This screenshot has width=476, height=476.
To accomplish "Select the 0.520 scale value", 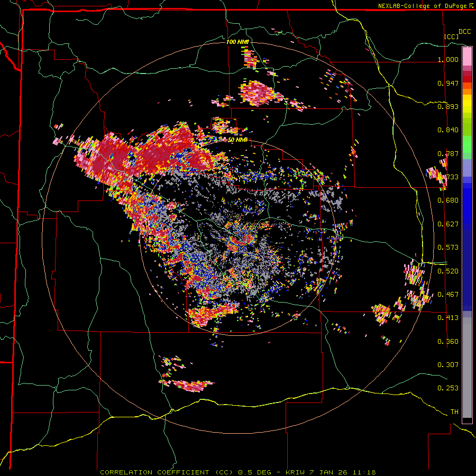I will [x=448, y=271].
